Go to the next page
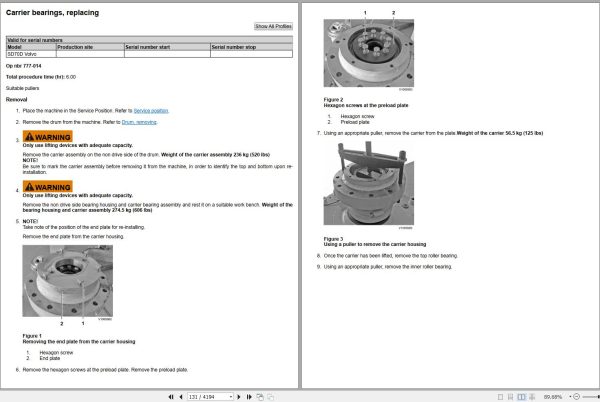600x402 pixels. (x=239, y=397)
